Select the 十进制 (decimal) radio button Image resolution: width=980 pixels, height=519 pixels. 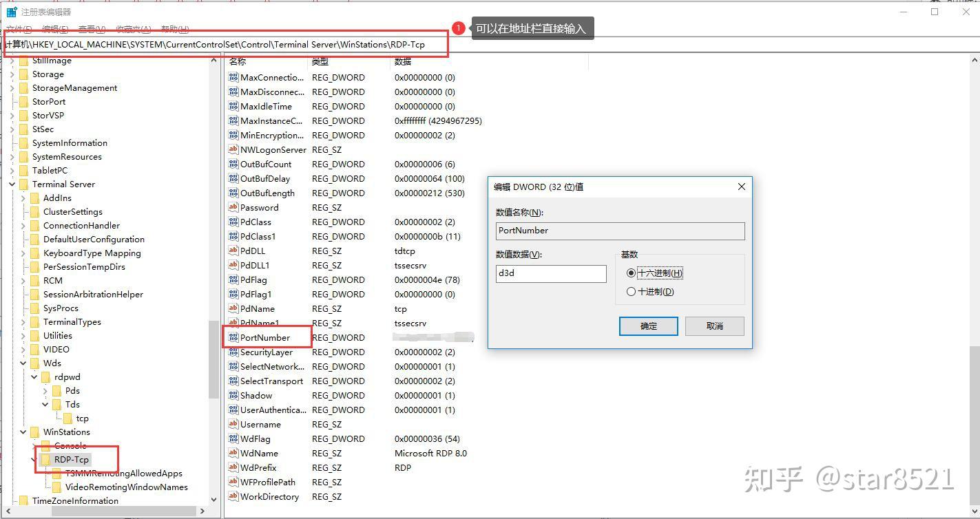[x=631, y=291]
